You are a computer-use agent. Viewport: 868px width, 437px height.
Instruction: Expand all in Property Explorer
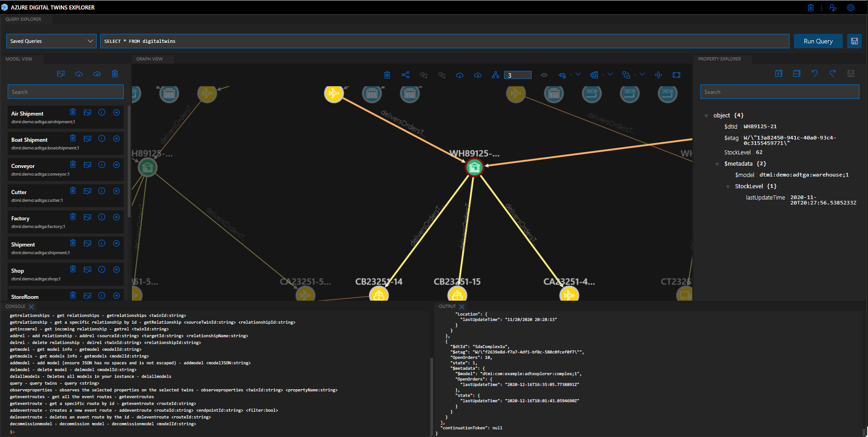point(779,74)
